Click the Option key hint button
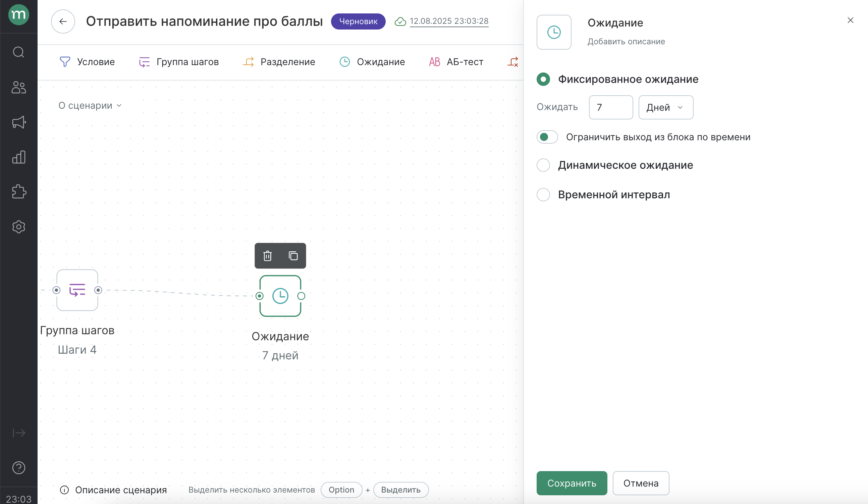868x504 pixels. pyautogui.click(x=341, y=490)
